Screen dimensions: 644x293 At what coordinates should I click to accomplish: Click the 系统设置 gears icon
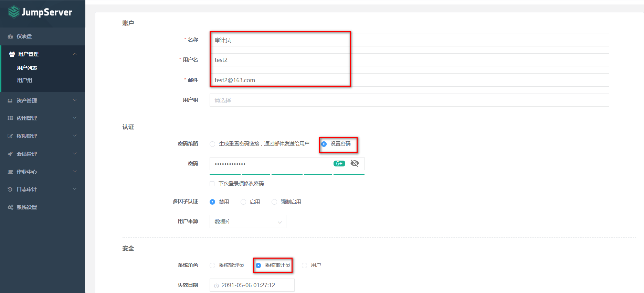[10, 207]
